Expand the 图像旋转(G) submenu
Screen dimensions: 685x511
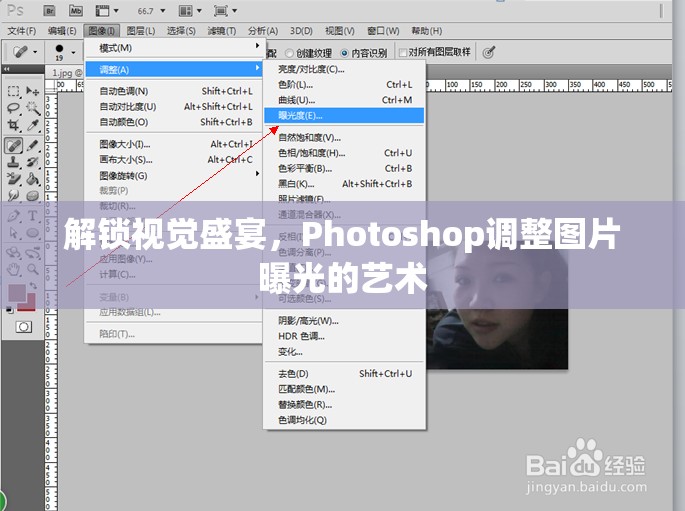[174, 176]
